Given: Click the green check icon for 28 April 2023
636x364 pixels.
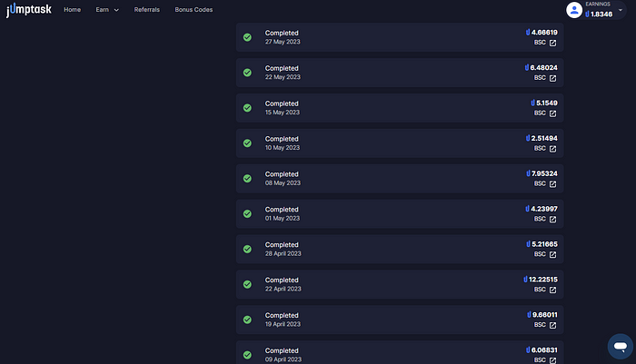Looking at the screenshot, I should tap(247, 249).
